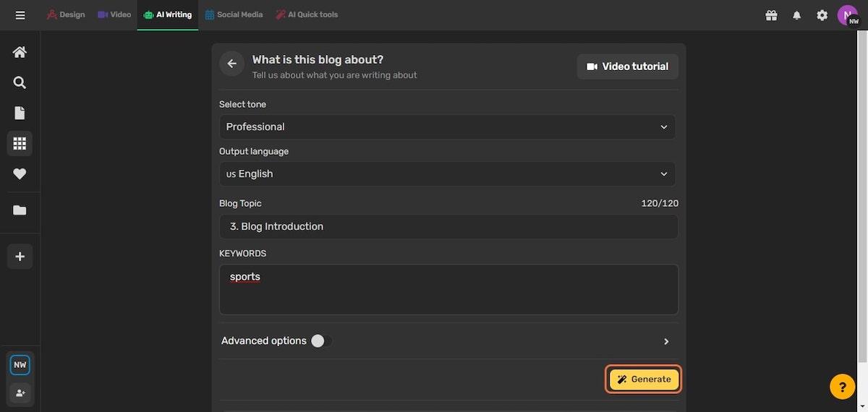Image resolution: width=868 pixels, height=412 pixels.
Task: Click the back arrow button
Action: click(231, 64)
